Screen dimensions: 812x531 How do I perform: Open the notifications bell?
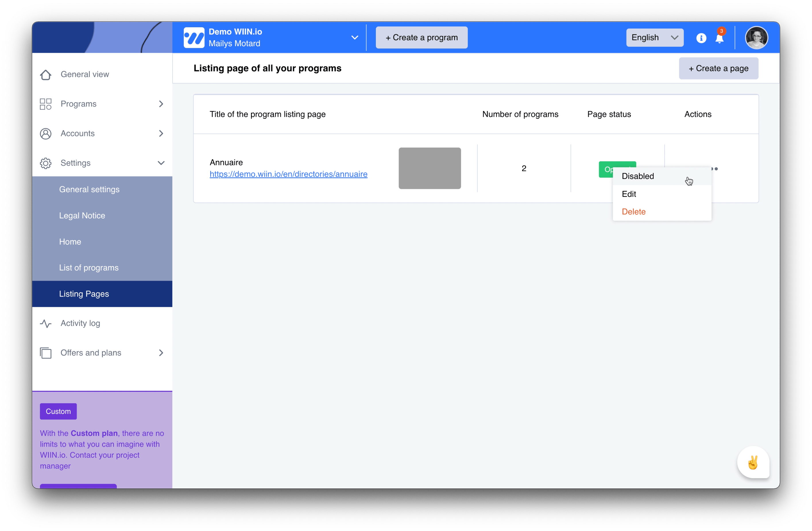[719, 38]
